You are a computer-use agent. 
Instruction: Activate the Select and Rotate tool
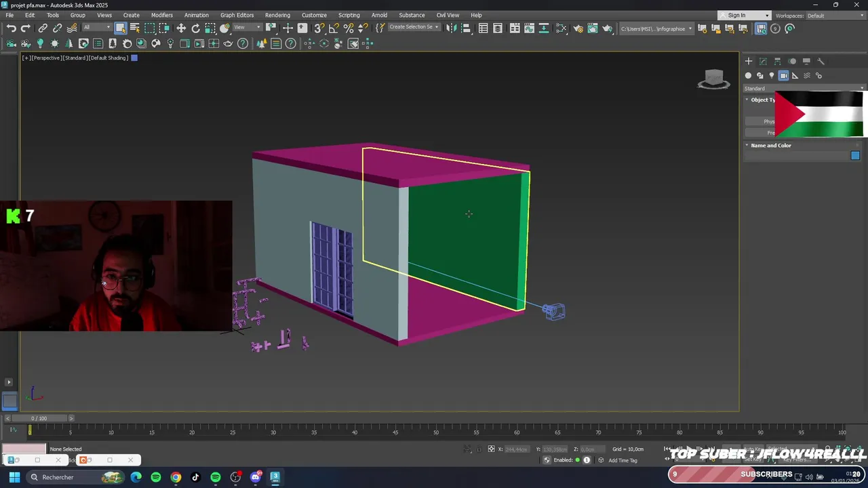tap(195, 28)
